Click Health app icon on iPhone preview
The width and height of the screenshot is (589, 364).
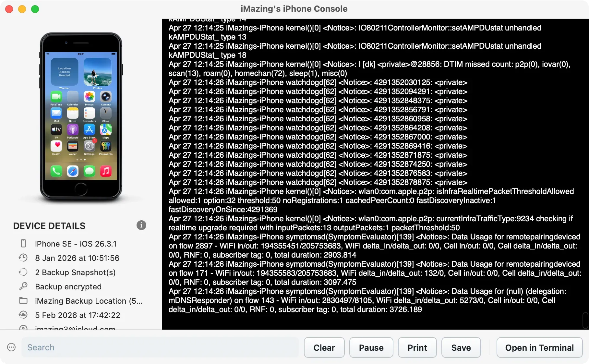click(x=56, y=146)
